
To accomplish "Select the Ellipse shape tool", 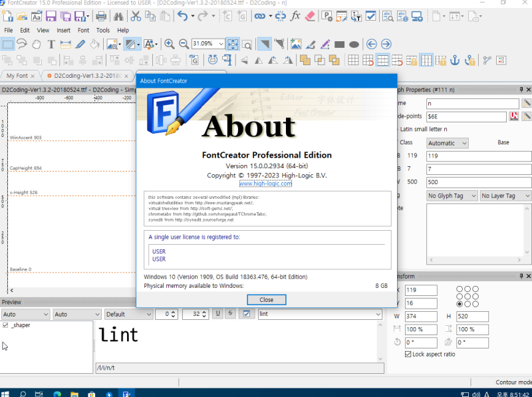I will point(354,45).
